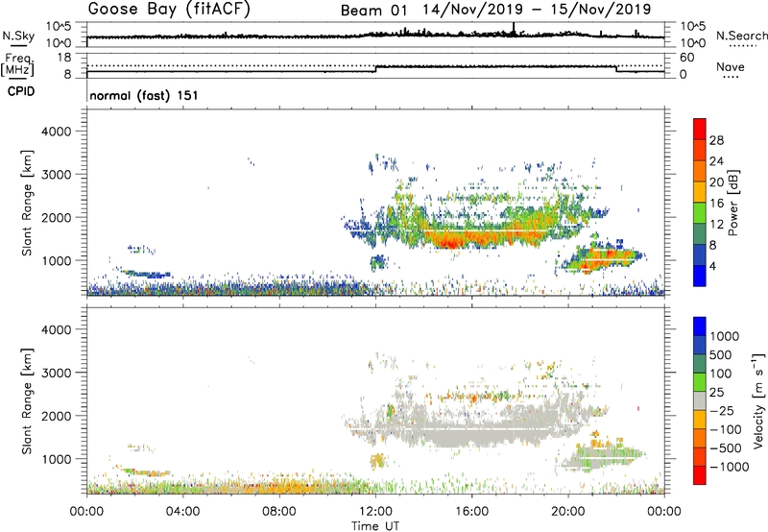This screenshot has height=532, width=768.
Task: Select the '15/Nov/2019' end date text
Action: [601, 10]
